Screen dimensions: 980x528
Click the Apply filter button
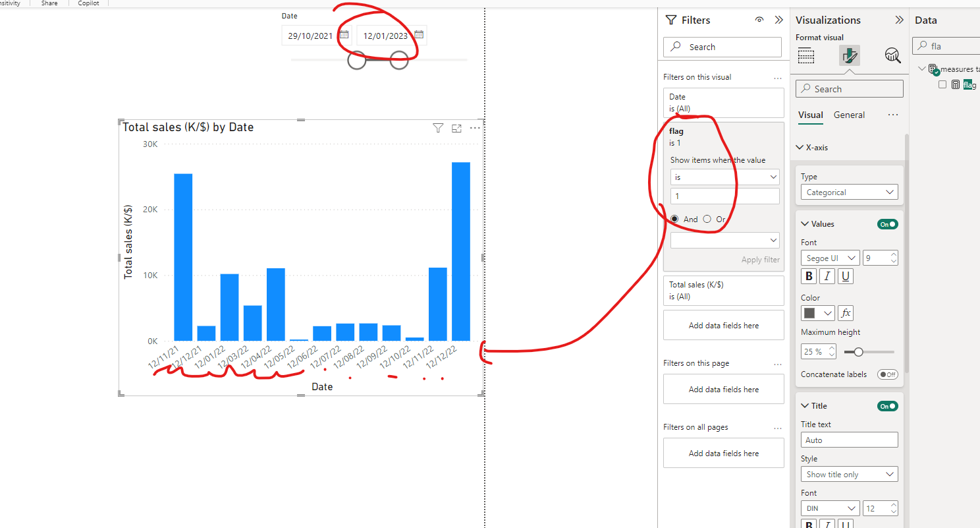760,260
